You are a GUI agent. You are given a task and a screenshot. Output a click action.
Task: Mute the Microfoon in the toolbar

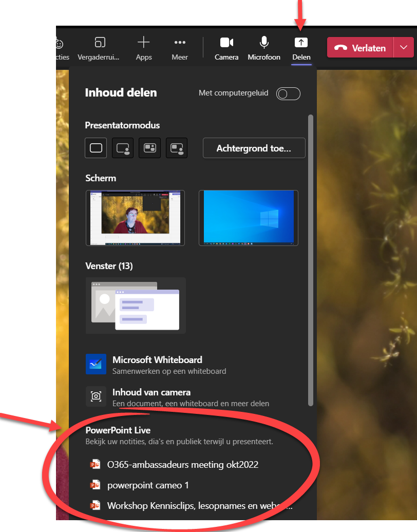click(264, 48)
